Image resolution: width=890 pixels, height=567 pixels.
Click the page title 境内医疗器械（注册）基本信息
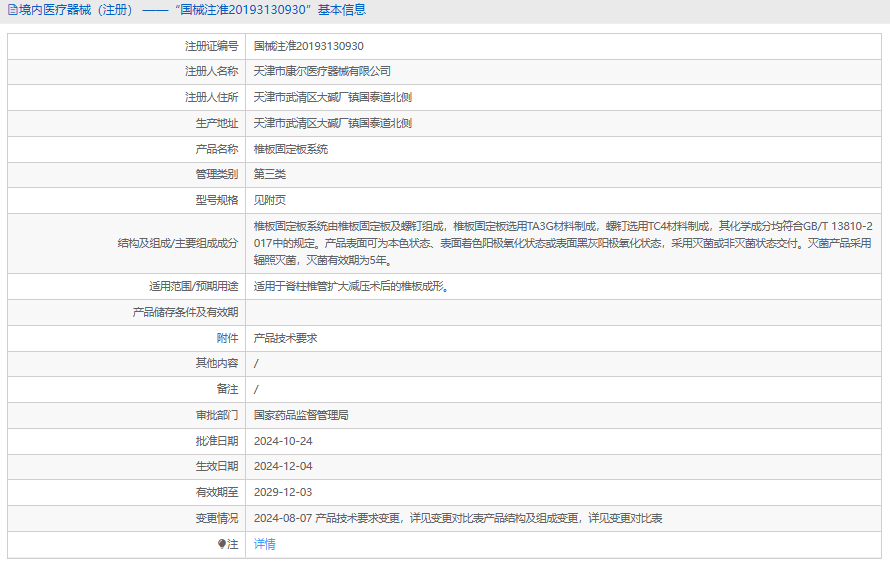click(x=192, y=10)
